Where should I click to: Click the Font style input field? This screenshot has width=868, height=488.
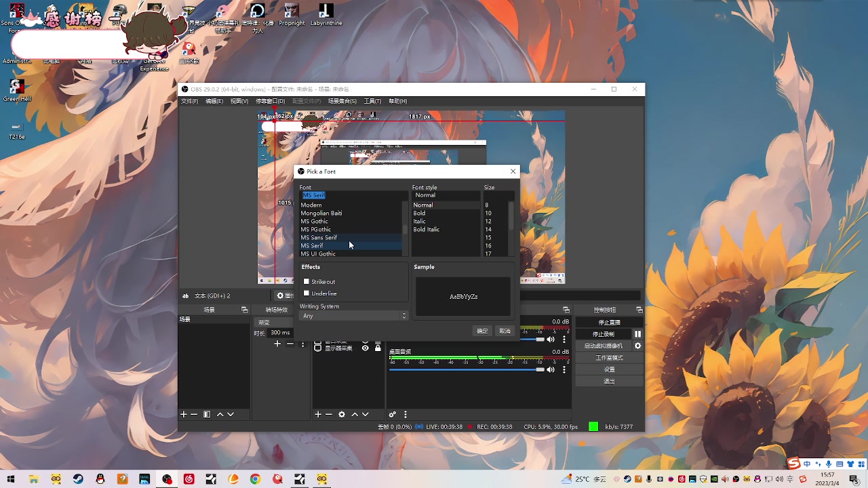click(446, 195)
